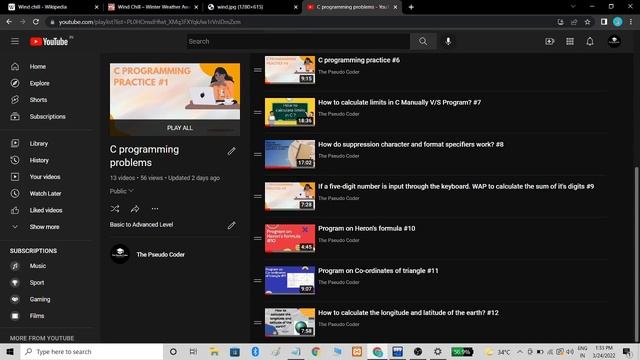The width and height of the screenshot is (640, 360).
Task: Open the Bluetooth taskbar icon
Action: (255, 351)
